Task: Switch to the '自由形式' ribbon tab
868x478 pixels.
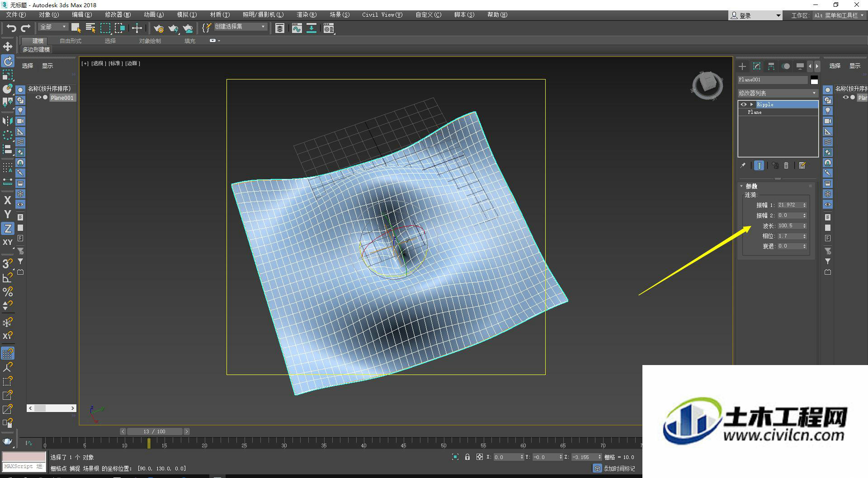Action: [71, 41]
